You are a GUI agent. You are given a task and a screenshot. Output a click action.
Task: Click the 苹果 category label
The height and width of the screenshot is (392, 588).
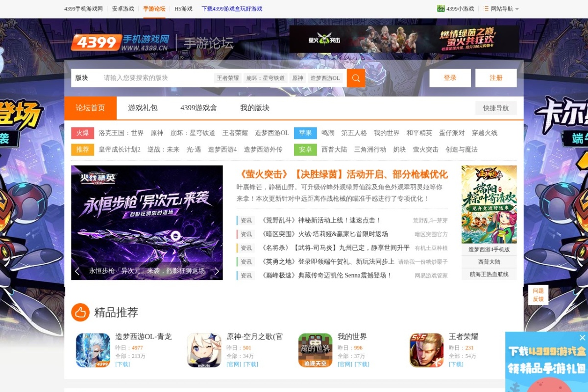305,133
